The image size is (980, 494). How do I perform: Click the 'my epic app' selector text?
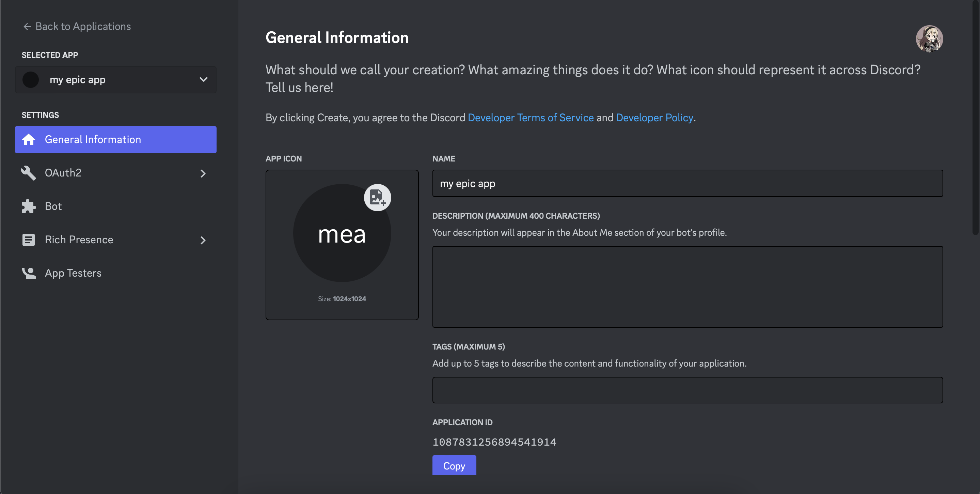pyautogui.click(x=78, y=80)
